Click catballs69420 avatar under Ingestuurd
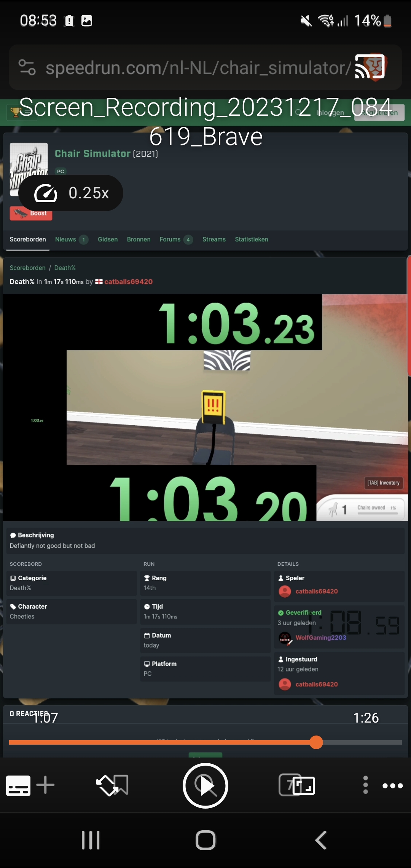The height and width of the screenshot is (868, 411). click(285, 684)
